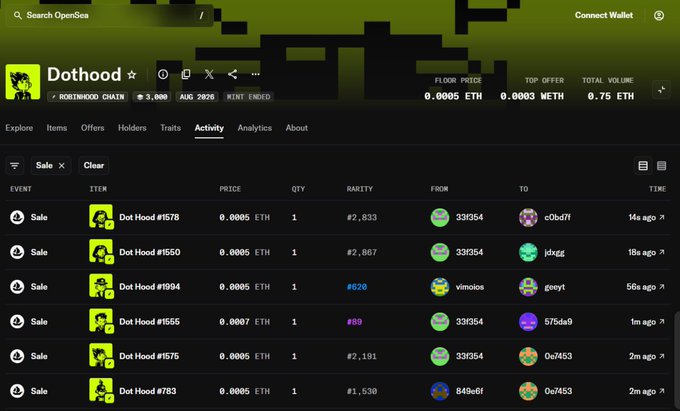Viewport: 680px width, 411px height.
Task: Click Dot Hood #1555 thumbnail
Action: coord(101,321)
